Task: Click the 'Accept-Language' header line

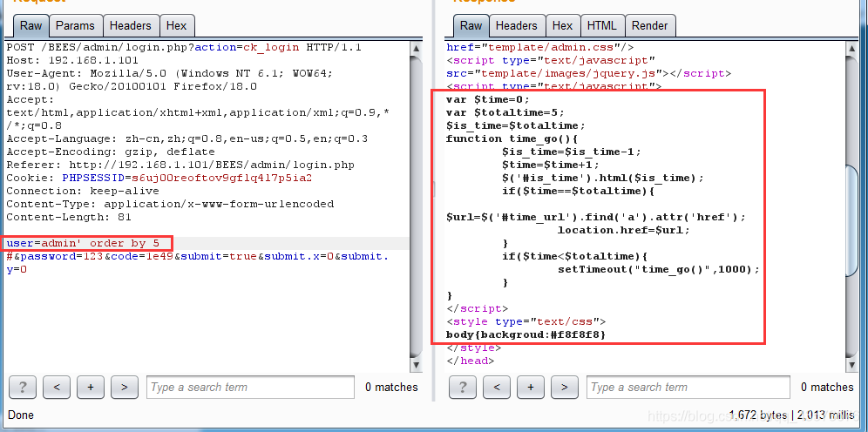Action: click(x=187, y=138)
